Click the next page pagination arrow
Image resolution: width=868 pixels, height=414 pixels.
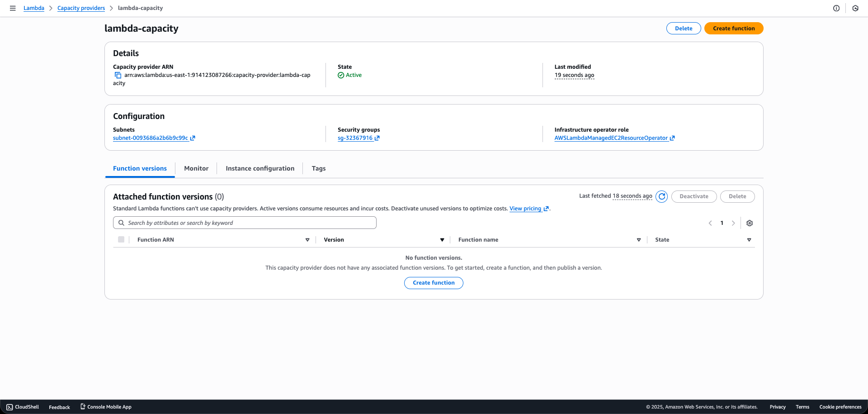(x=733, y=223)
